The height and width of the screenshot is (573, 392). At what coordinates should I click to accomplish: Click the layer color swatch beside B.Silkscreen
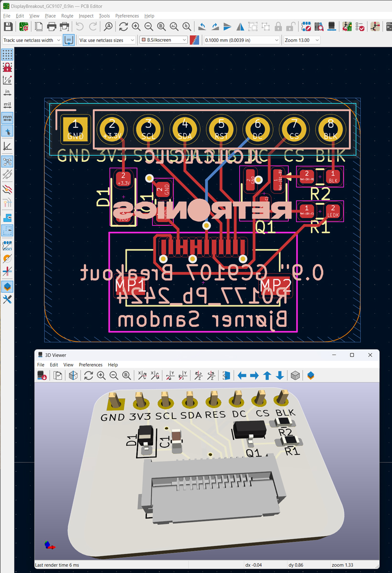pyautogui.click(x=193, y=40)
